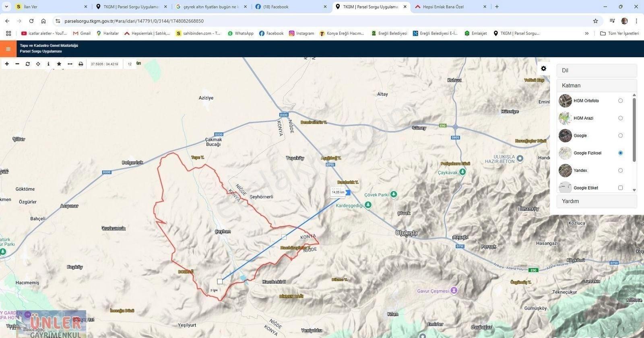The width and height of the screenshot is (644, 338).
Task: Click the Kardeşgediği map marker
Action: click(368, 205)
